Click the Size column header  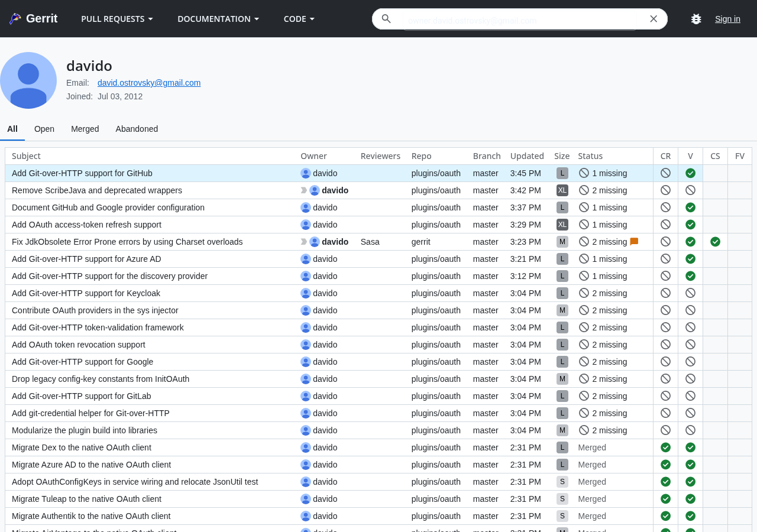(562, 156)
